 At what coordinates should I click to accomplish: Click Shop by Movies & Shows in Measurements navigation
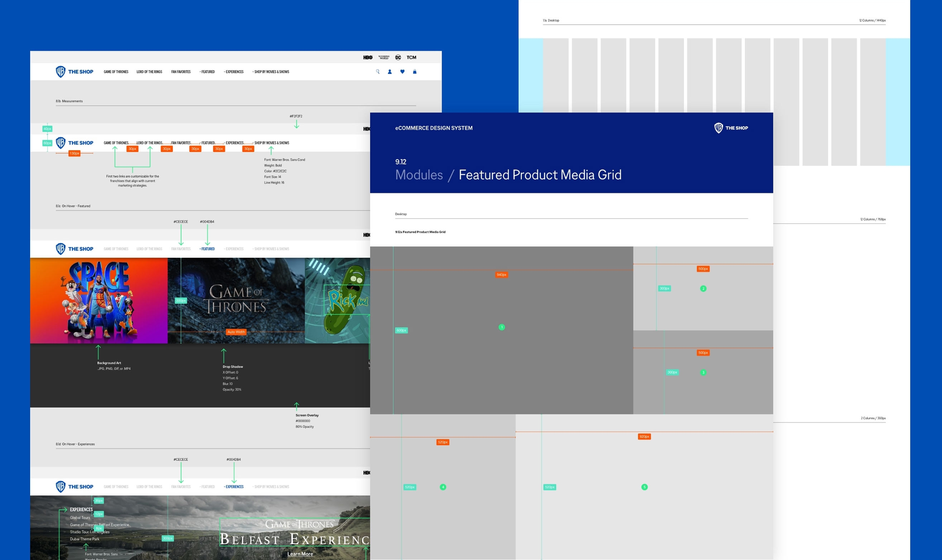pyautogui.click(x=270, y=143)
